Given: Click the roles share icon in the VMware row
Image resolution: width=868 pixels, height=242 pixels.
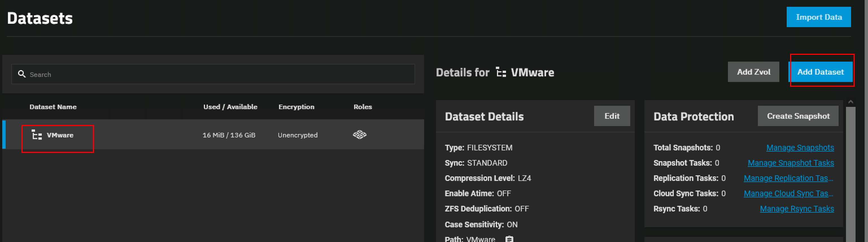Looking at the screenshot, I should coord(359,135).
